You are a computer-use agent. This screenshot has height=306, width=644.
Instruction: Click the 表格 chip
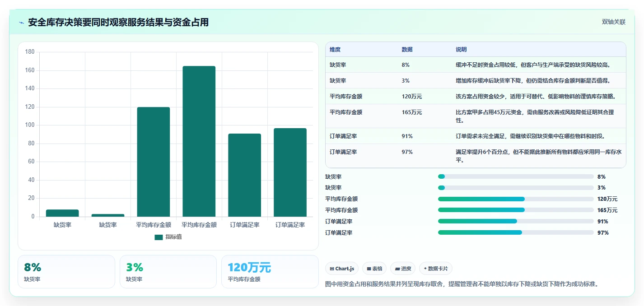(x=374, y=269)
